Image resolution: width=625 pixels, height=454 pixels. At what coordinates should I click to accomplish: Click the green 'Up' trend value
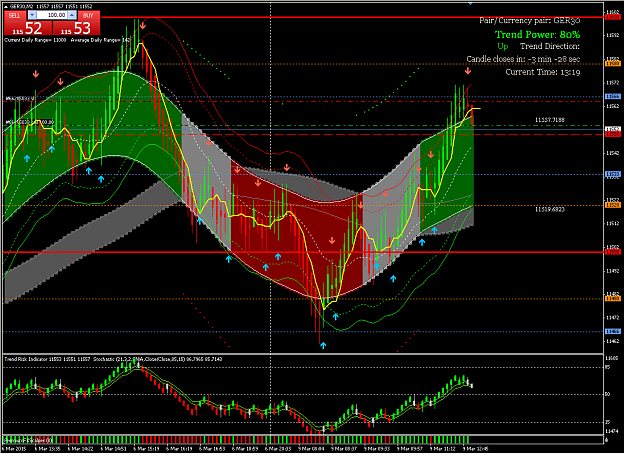tap(503, 47)
